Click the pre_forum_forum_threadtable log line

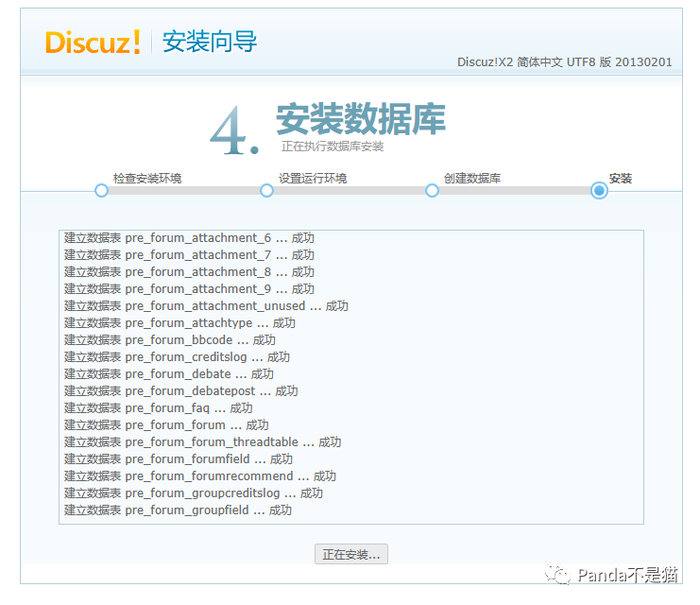[x=203, y=441]
